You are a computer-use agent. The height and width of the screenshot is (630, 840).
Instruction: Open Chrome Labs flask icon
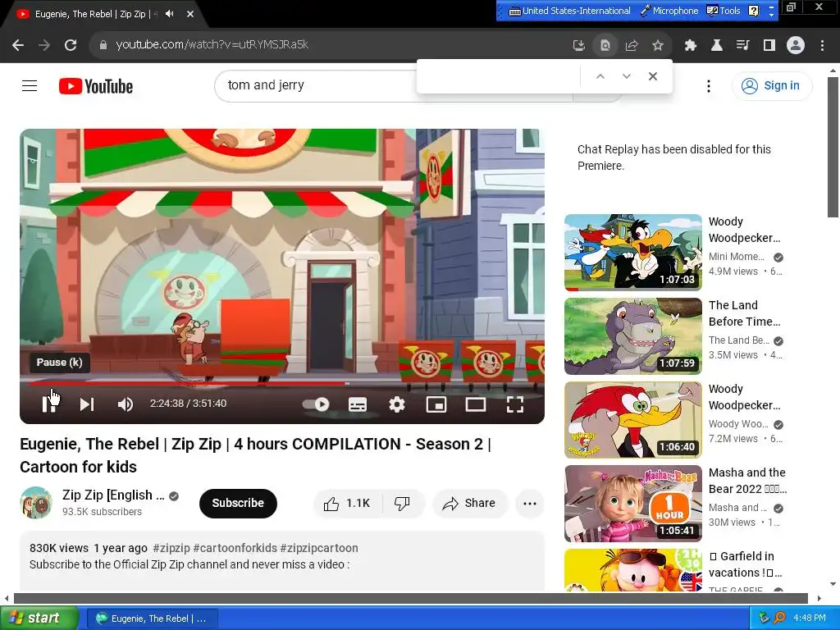click(717, 46)
